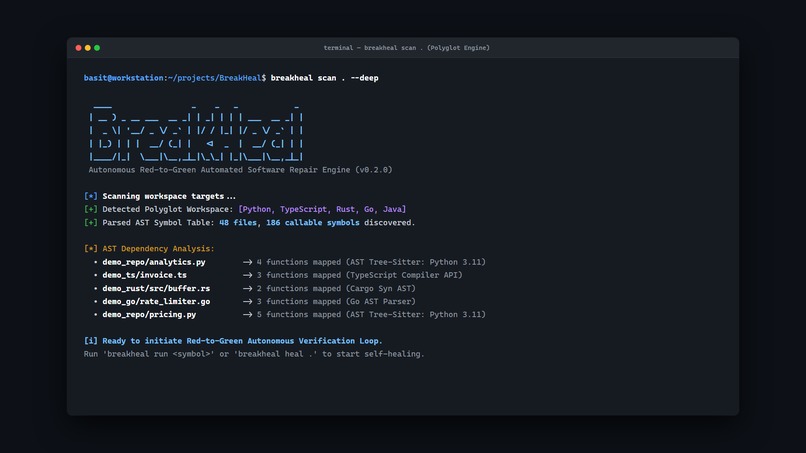Screen dimensions: 806x453
Task: Click '2 functions mapped (Cargo Syn AST)'
Action: [x=336, y=288]
